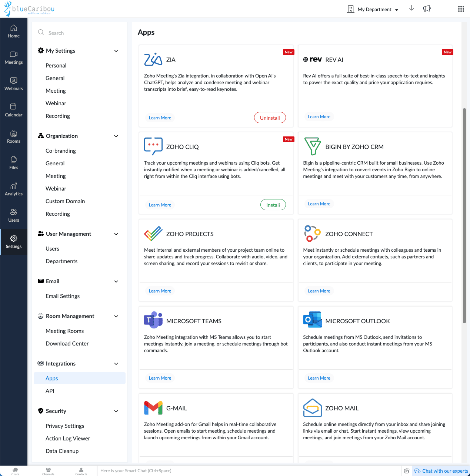Click the blueCaribou logo

coord(29,9)
